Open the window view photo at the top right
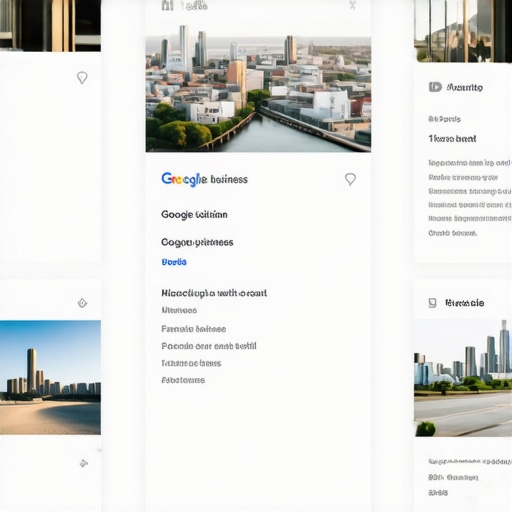Viewport: 512px width, 512px height. pyautogui.click(x=463, y=31)
